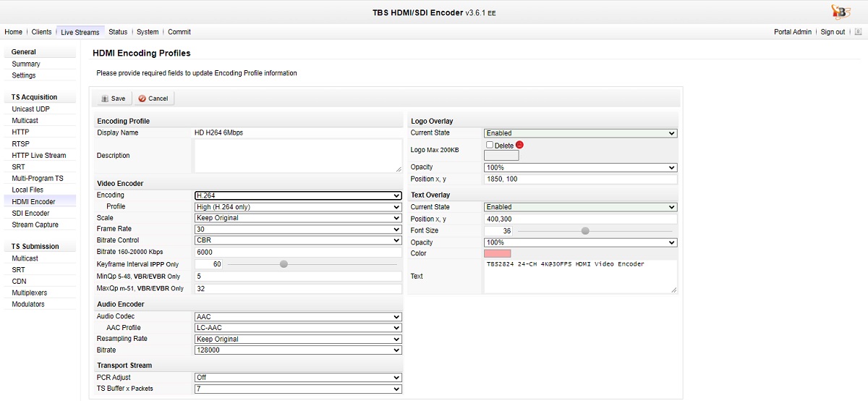
Task: Open the System menu
Action: pos(148,32)
